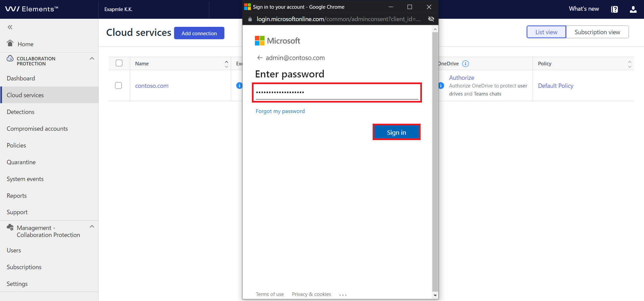The height and width of the screenshot is (301, 644).
Task: Click the OneDrive column header
Action: [x=449, y=64]
